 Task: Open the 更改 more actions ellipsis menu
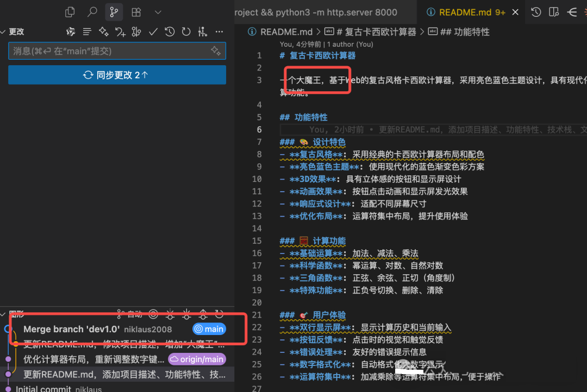[x=220, y=32]
